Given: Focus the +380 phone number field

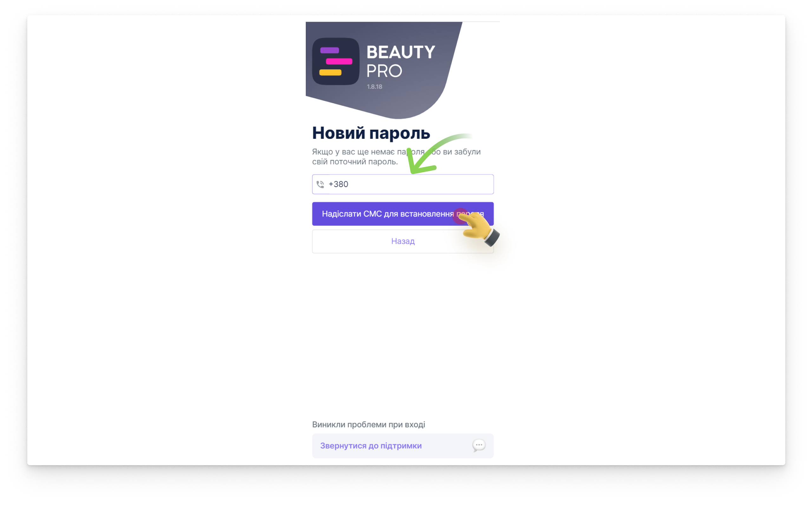Looking at the screenshot, I should click(403, 184).
